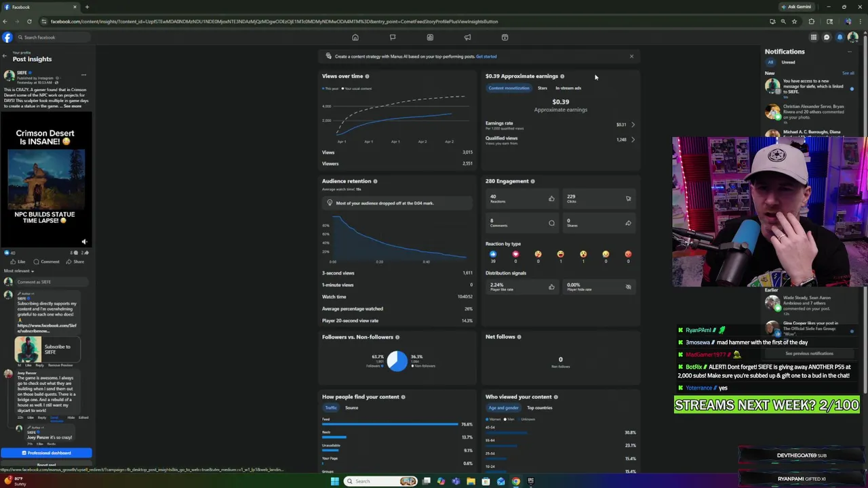Expand the Qualified views row chevron
Viewport: 868px width, 488px height.
(x=633, y=140)
